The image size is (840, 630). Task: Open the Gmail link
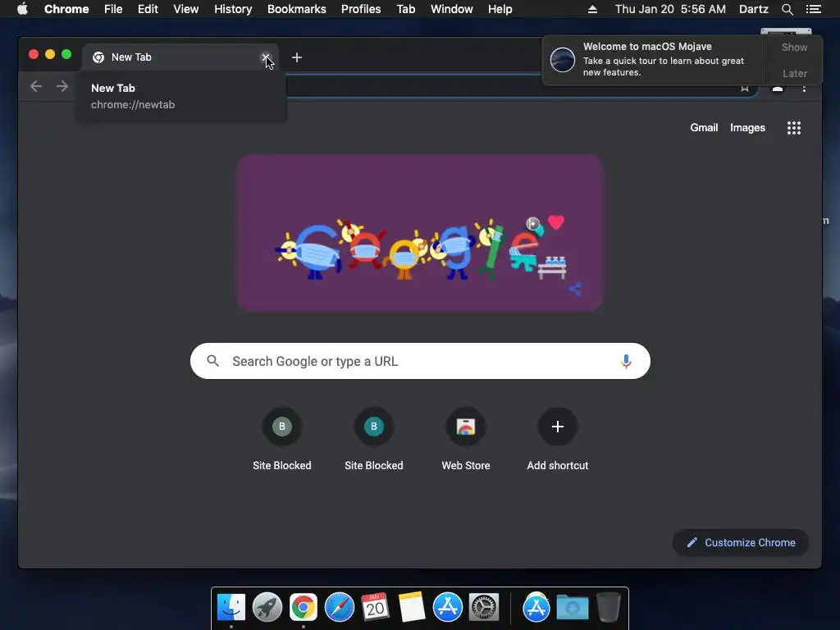(704, 127)
